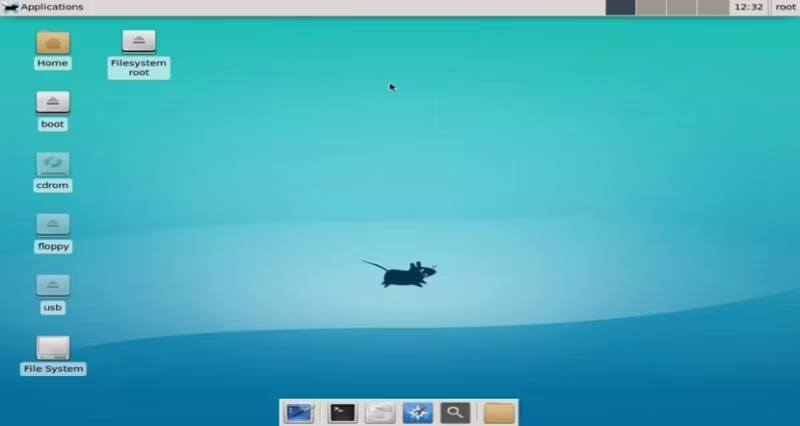Select the usb drive desktop icon
800x426 pixels.
53,287
